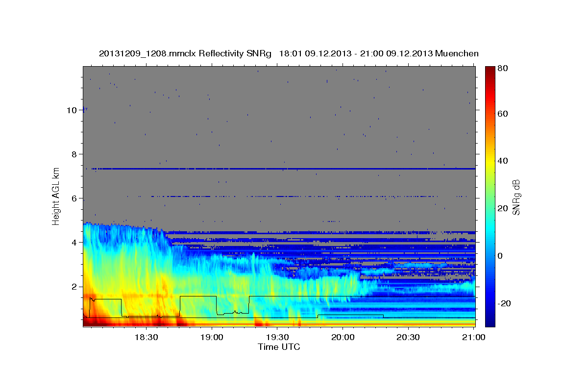Click the height axis label 10
Screen dimensions: 588x392
click(x=72, y=110)
